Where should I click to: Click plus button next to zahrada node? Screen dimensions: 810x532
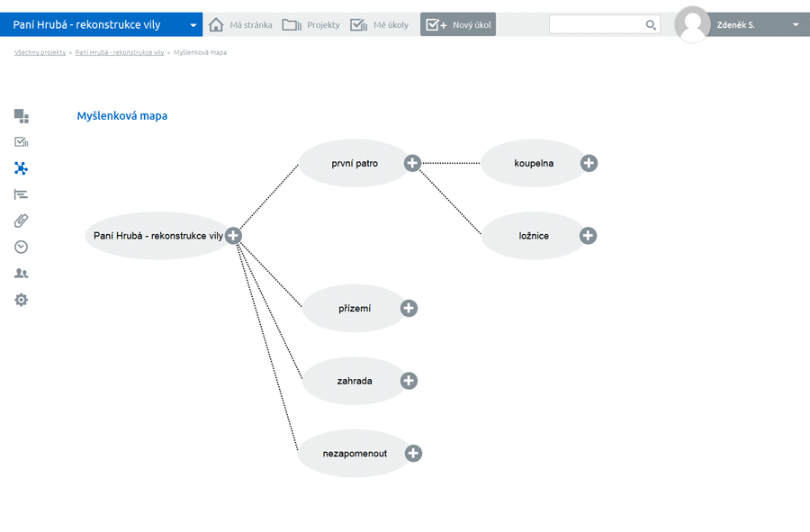[409, 381]
